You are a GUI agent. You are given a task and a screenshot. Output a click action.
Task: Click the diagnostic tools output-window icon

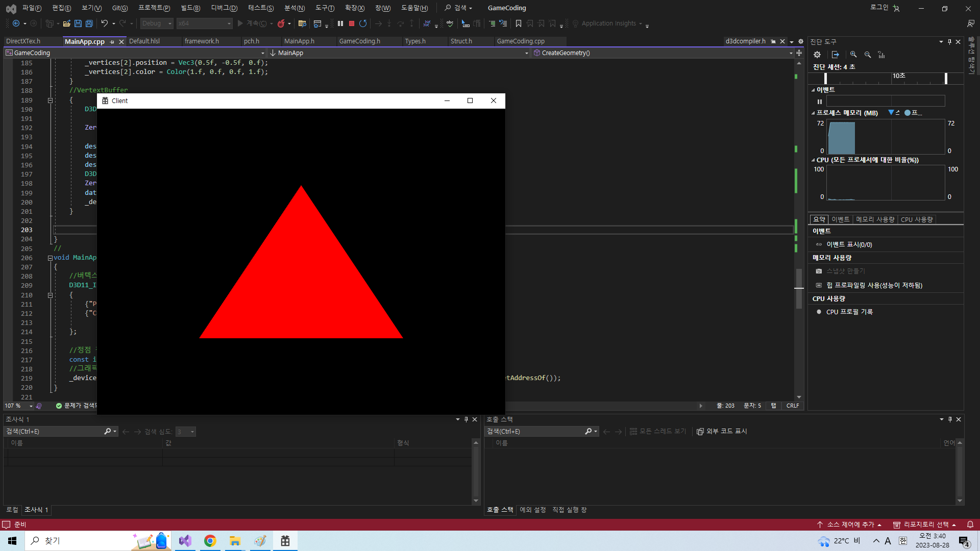click(836, 55)
